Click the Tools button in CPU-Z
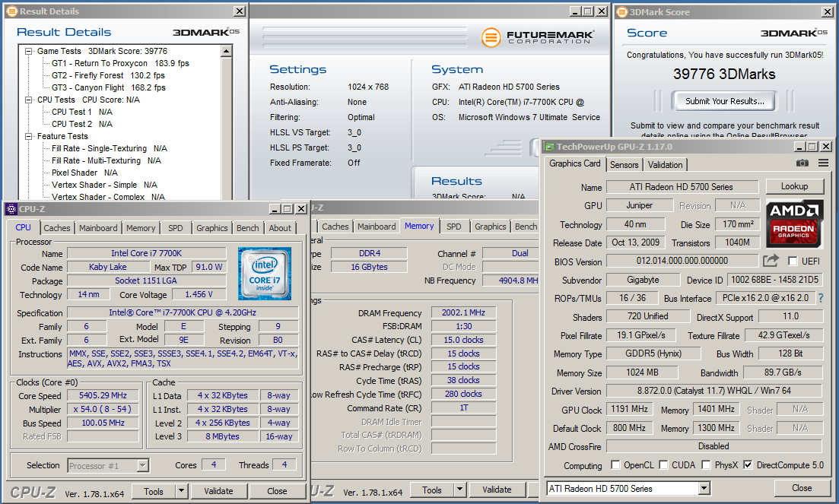 154,490
